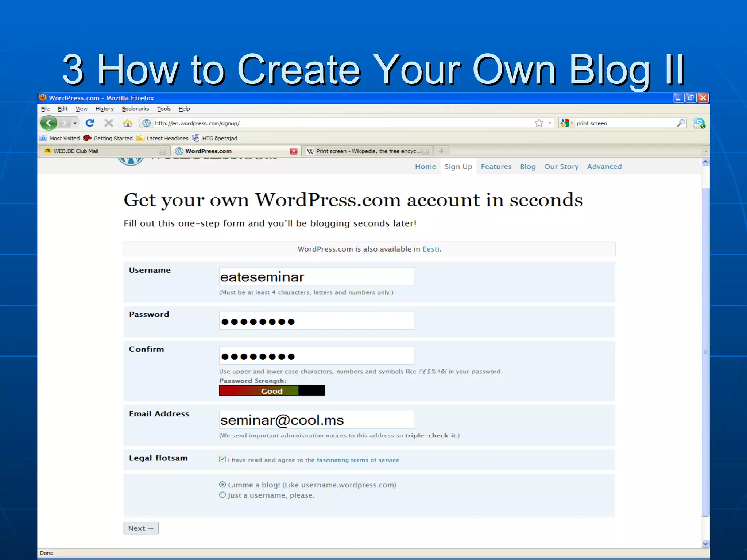Open the Our Story link

[561, 167]
